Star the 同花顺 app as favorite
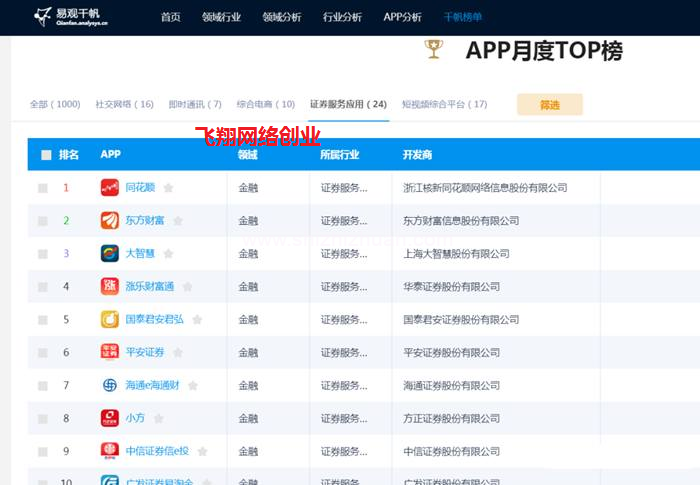700x485 pixels. pos(168,188)
